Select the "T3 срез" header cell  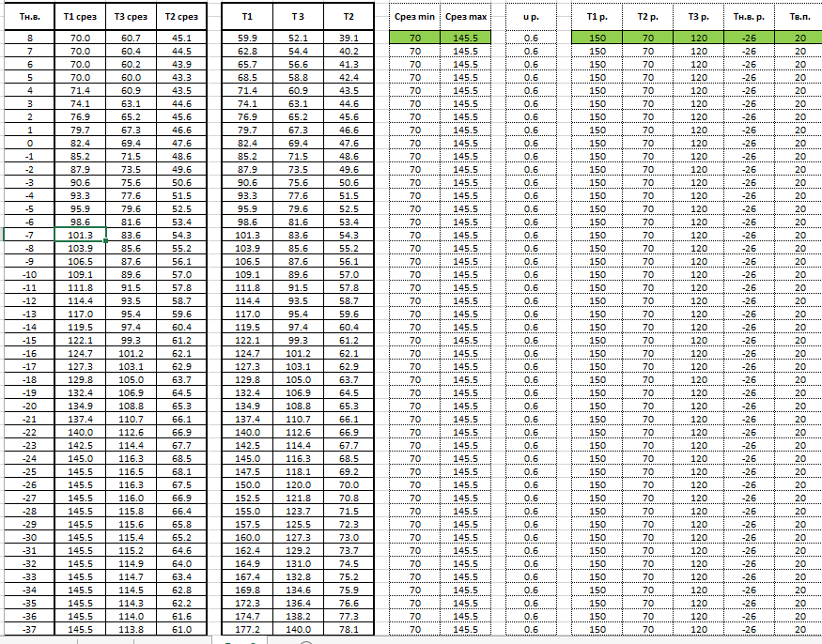coord(131,17)
